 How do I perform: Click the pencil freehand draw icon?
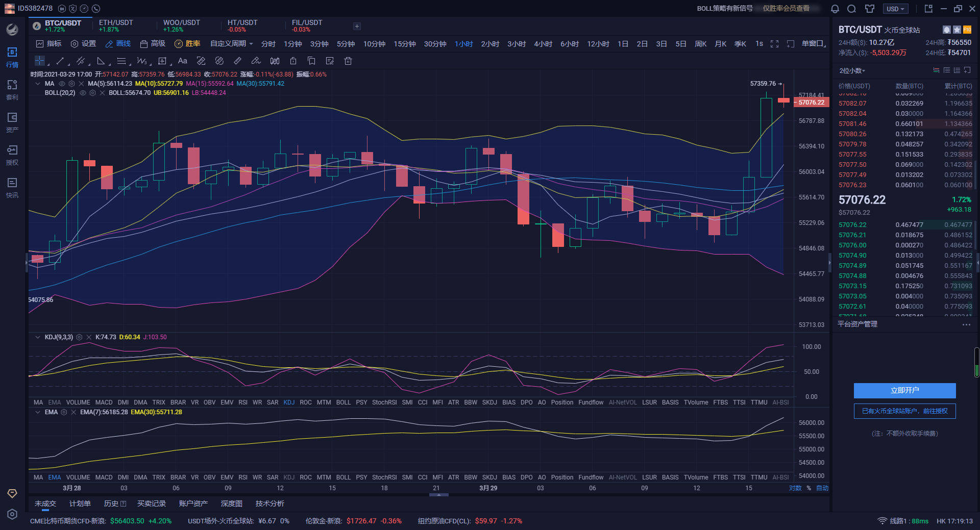tap(256, 61)
